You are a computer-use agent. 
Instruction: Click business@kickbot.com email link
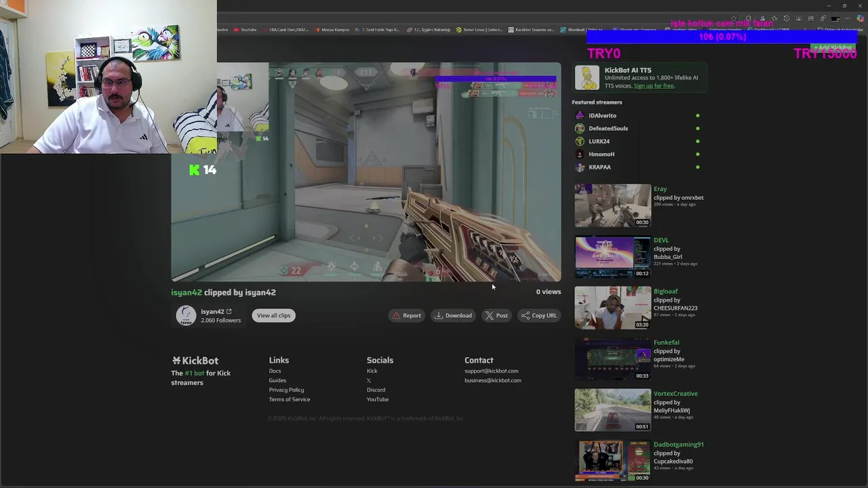(493, 380)
